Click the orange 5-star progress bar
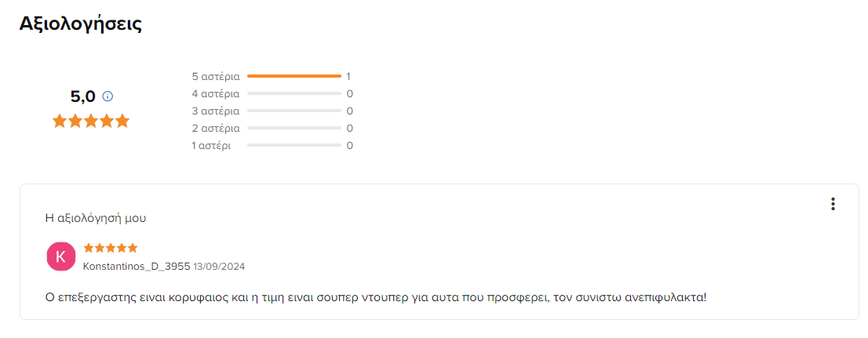Image resolution: width=868 pixels, height=338 pixels. point(294,76)
